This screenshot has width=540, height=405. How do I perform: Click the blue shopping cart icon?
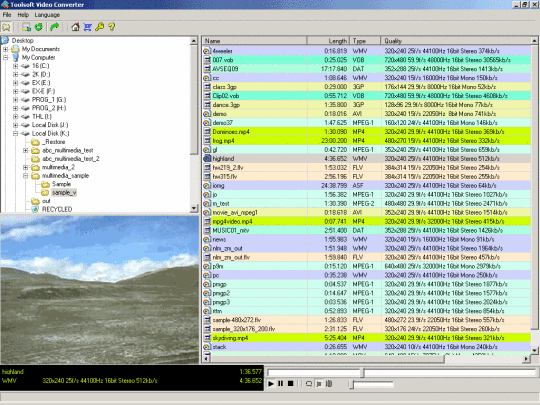pos(87,27)
